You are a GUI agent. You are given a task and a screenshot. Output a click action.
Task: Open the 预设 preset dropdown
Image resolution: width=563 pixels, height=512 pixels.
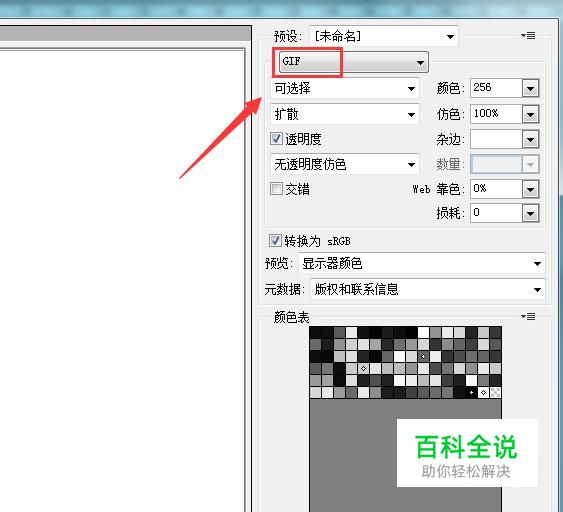click(383, 36)
